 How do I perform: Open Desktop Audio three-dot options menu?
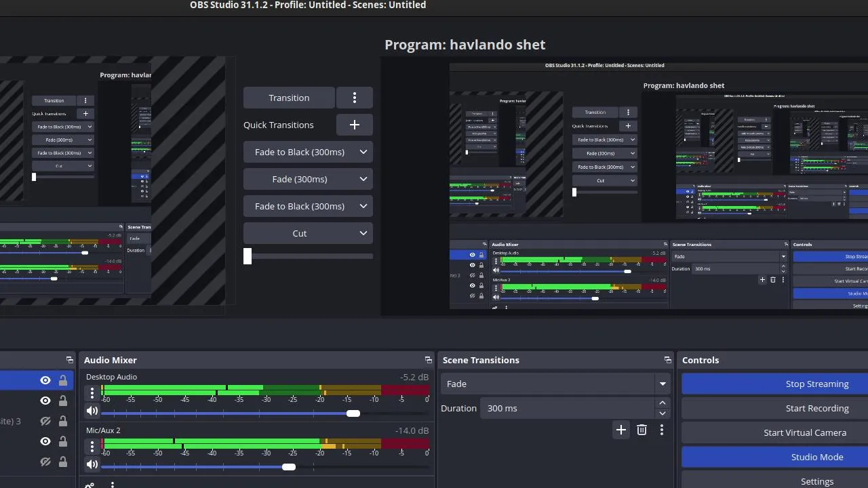pyautogui.click(x=92, y=392)
